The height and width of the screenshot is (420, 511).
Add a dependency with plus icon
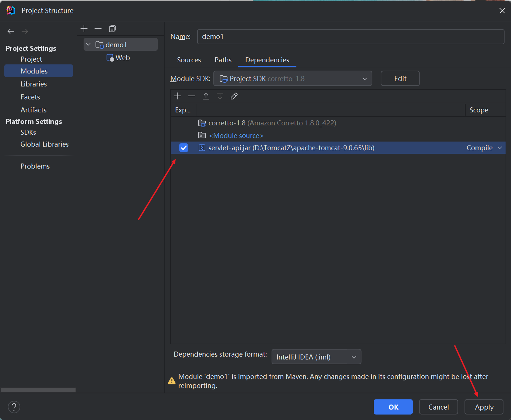(x=178, y=96)
